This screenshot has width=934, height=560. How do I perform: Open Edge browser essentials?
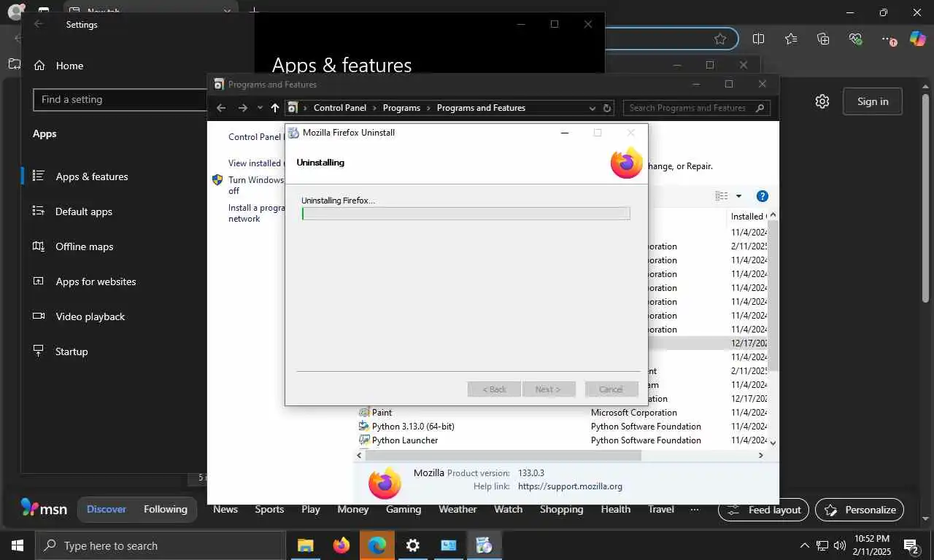point(855,39)
